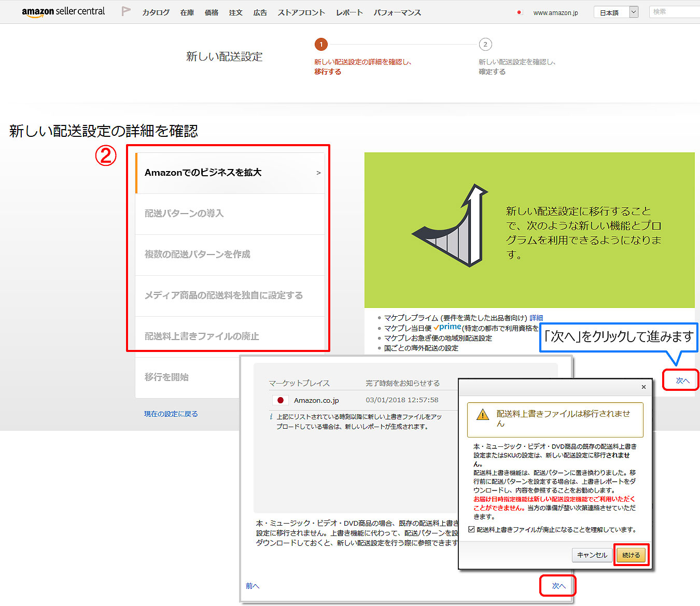Open the パフォーマンス menu
The height and width of the screenshot is (606, 700).
(x=397, y=12)
